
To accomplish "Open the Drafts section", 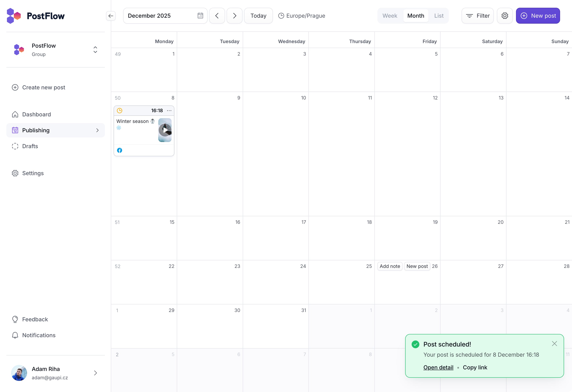I will tap(30, 146).
